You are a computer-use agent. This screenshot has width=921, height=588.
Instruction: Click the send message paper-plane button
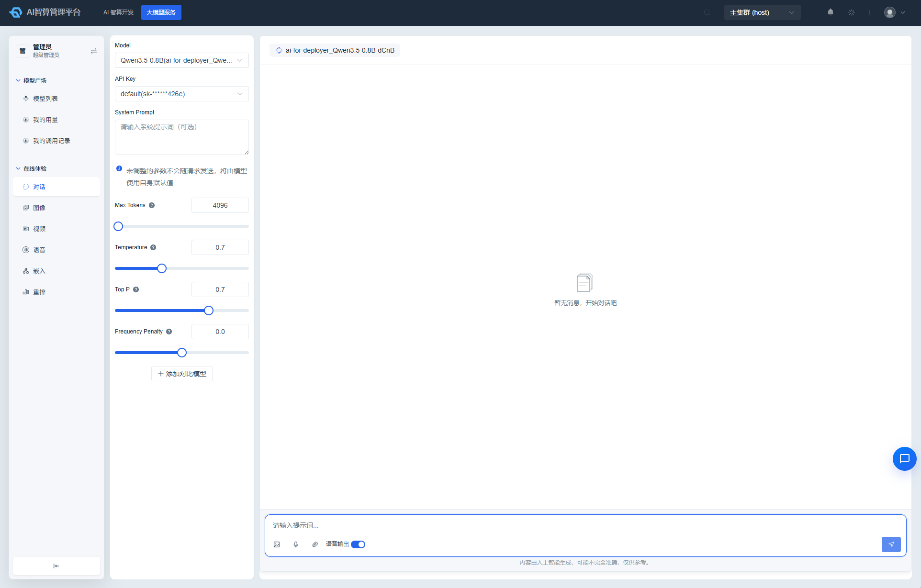tap(891, 544)
